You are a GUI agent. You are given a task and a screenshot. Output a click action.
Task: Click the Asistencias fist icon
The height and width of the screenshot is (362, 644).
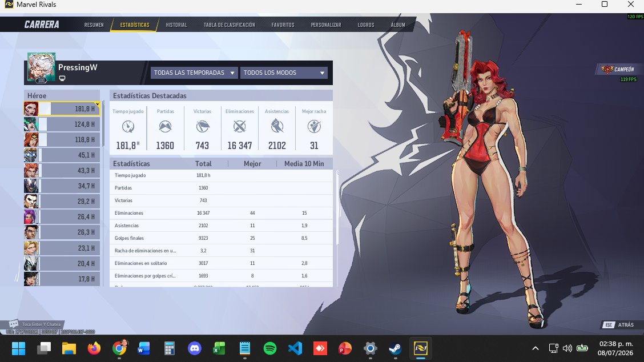(x=277, y=127)
